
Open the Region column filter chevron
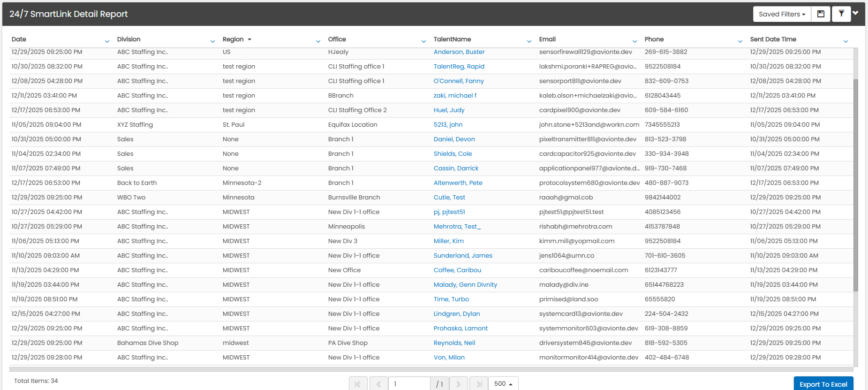click(318, 41)
